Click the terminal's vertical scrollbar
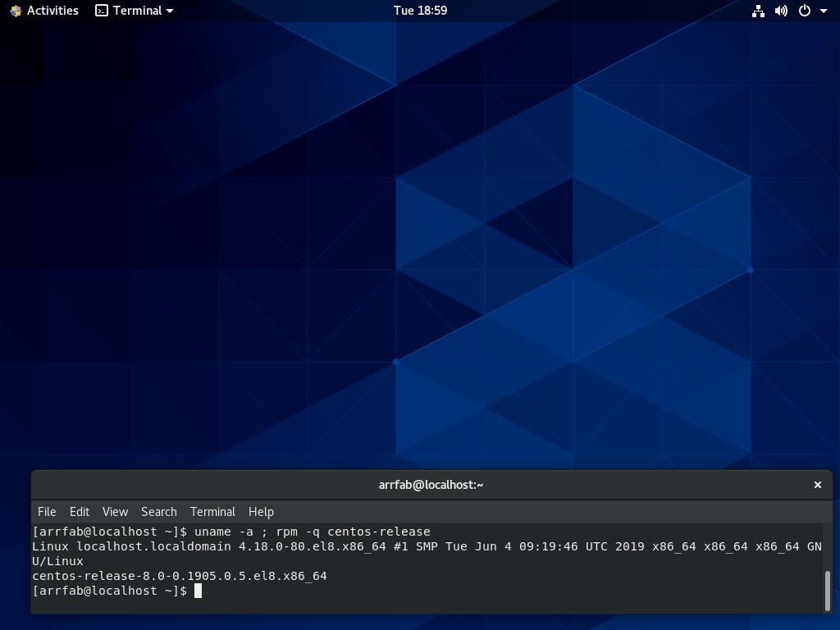The image size is (840, 630). tap(827, 590)
